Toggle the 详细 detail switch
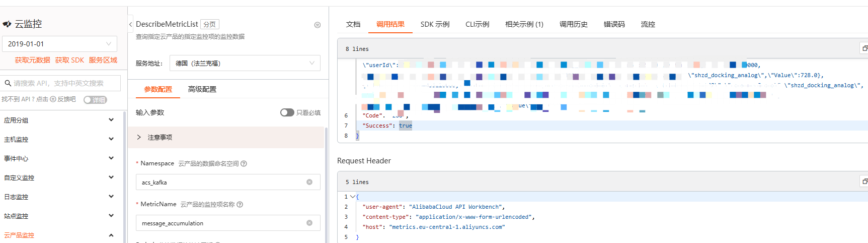The width and height of the screenshot is (868, 243). [95, 100]
